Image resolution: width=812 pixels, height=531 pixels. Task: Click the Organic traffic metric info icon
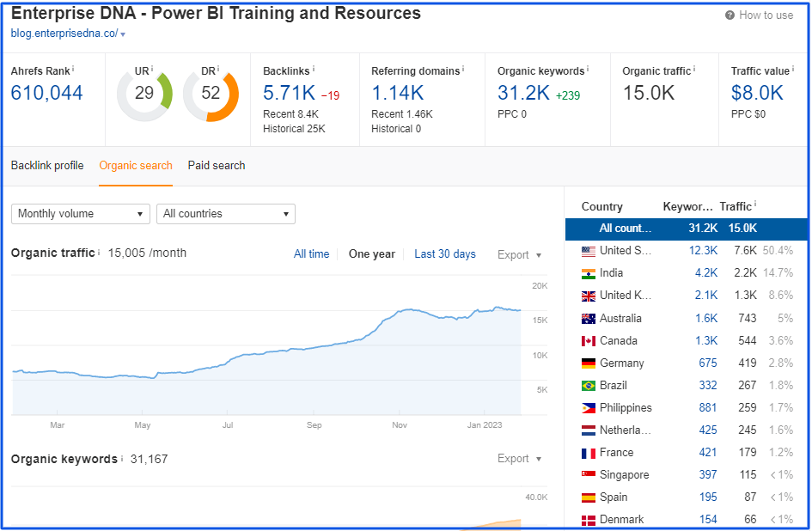[694, 69]
